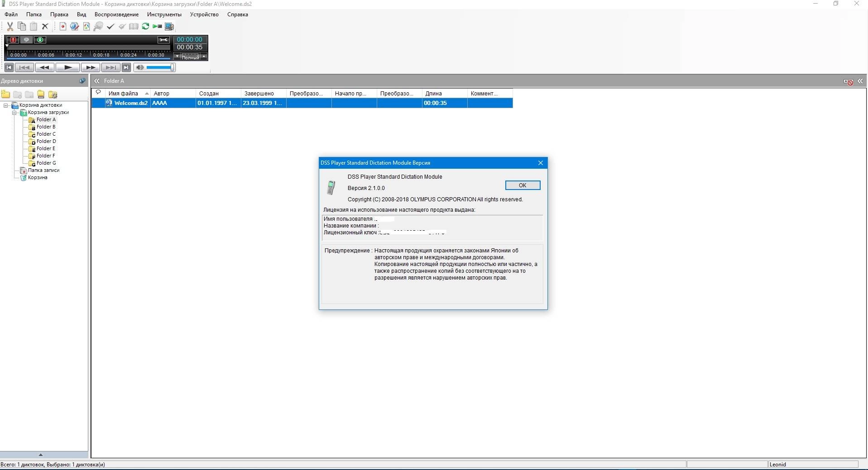The height and width of the screenshot is (470, 868).
Task: Sort by Длина column header
Action: (445, 94)
